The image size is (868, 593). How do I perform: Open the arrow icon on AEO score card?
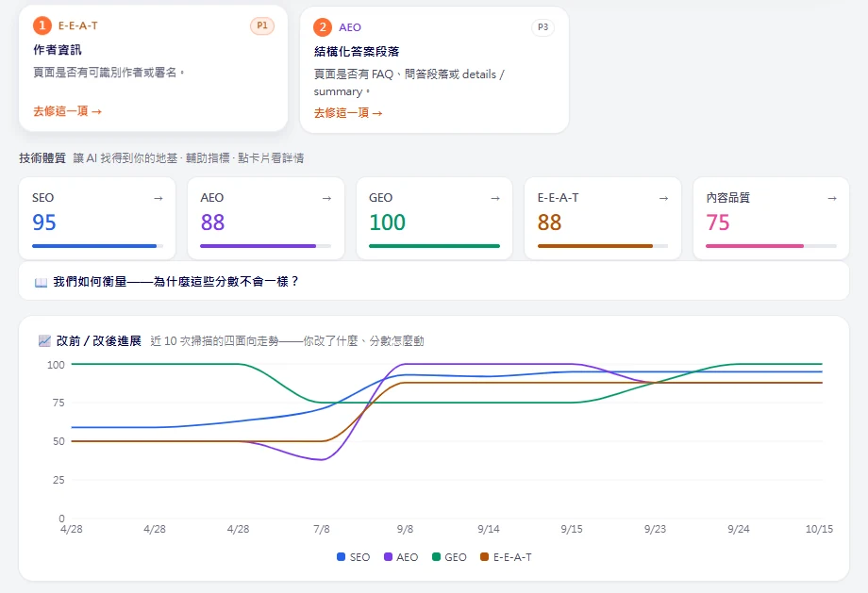[326, 198]
